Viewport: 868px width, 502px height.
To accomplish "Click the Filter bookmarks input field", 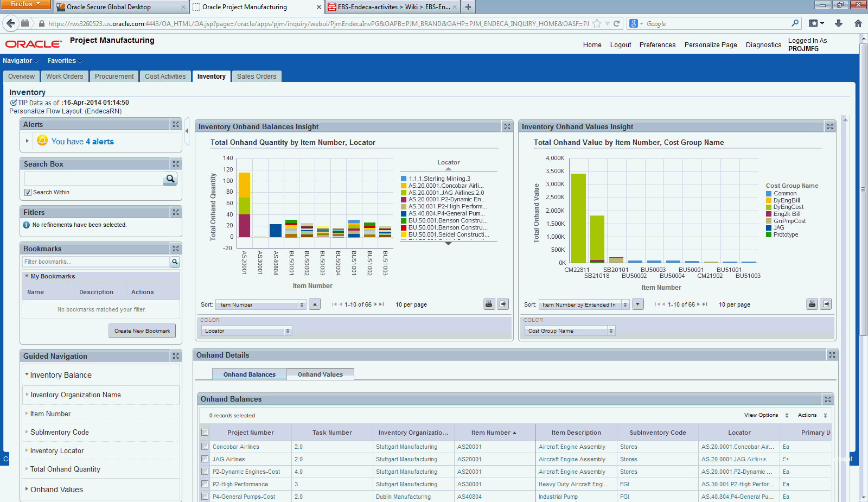I will pyautogui.click(x=96, y=262).
